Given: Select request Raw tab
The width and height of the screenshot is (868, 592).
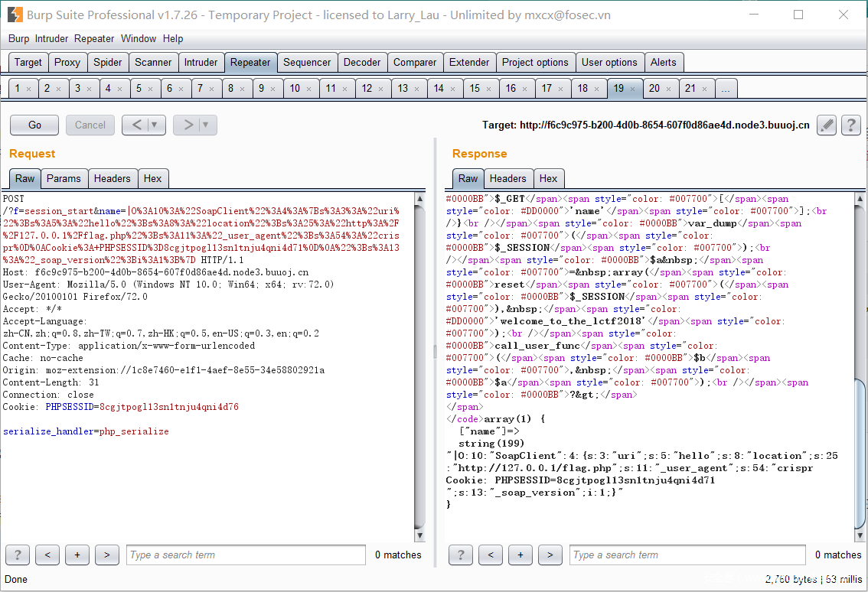Looking at the screenshot, I should pos(25,179).
